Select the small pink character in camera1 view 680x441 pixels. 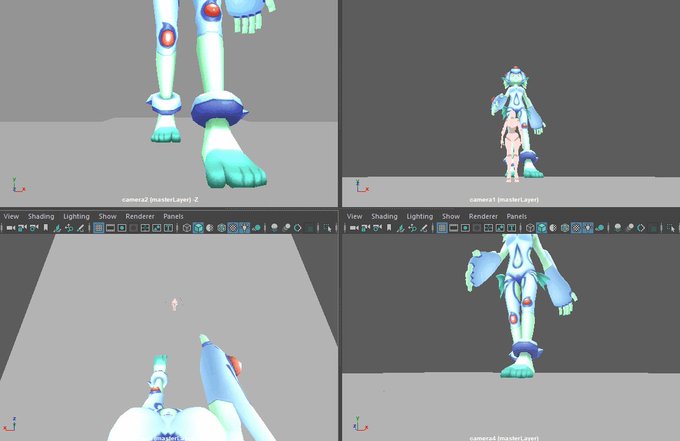[512, 147]
